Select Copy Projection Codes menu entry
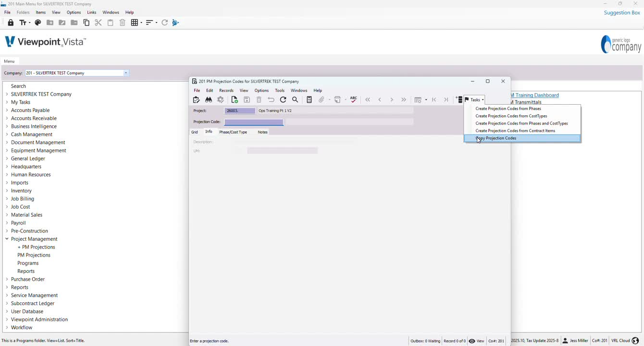This screenshot has width=644, height=346. [x=522, y=138]
